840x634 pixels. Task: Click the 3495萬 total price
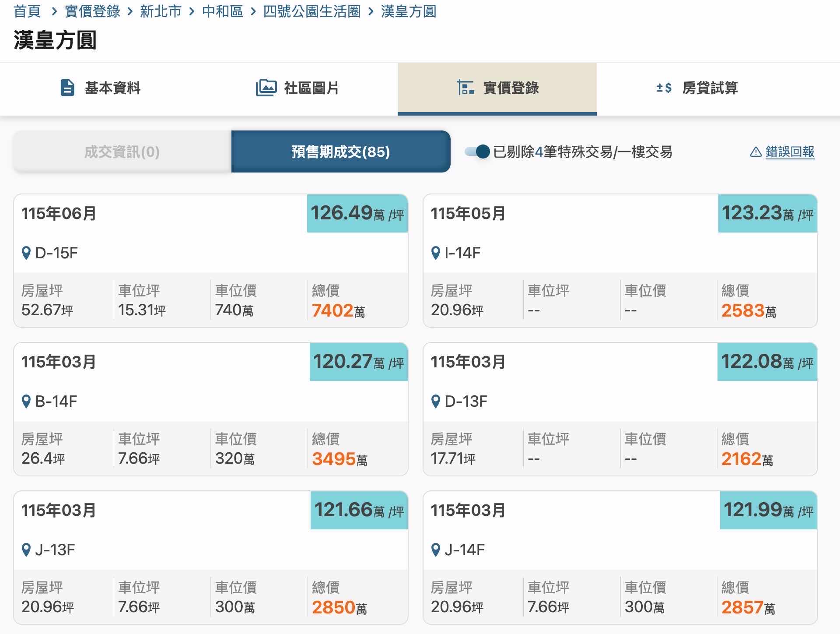[339, 459]
